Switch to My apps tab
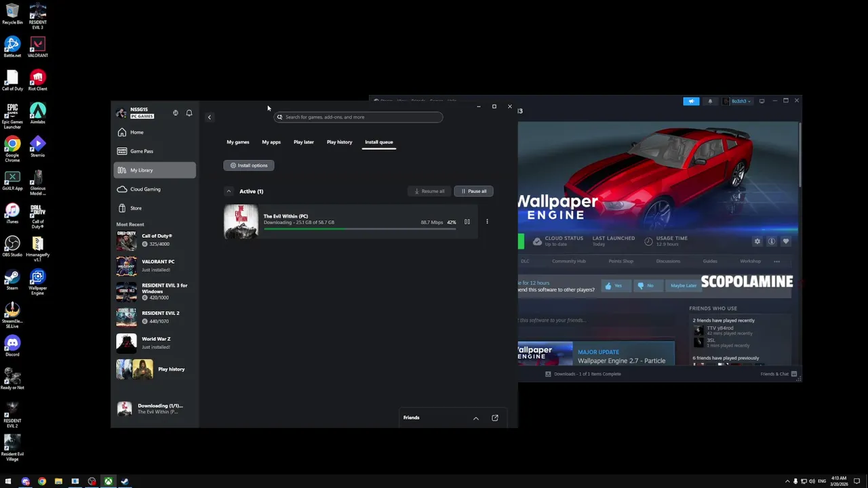The image size is (868, 488). pyautogui.click(x=271, y=142)
